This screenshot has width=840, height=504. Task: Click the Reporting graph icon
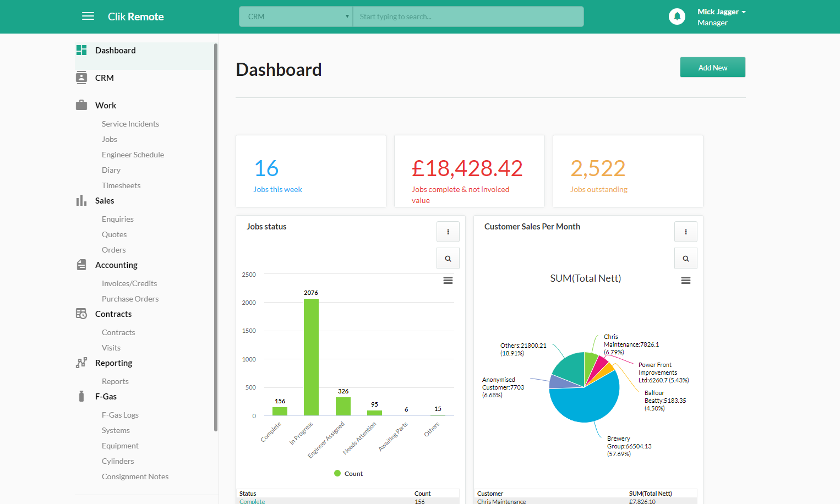81,363
